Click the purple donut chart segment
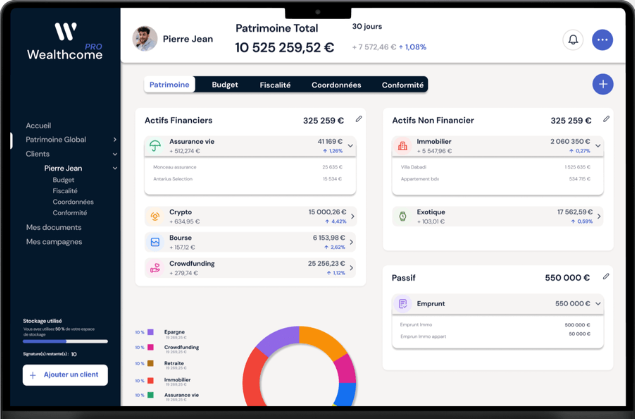 coord(280,338)
